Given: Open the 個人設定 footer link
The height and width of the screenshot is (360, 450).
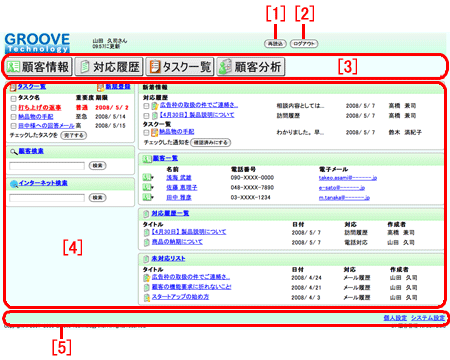Looking at the screenshot, I should point(395,318).
